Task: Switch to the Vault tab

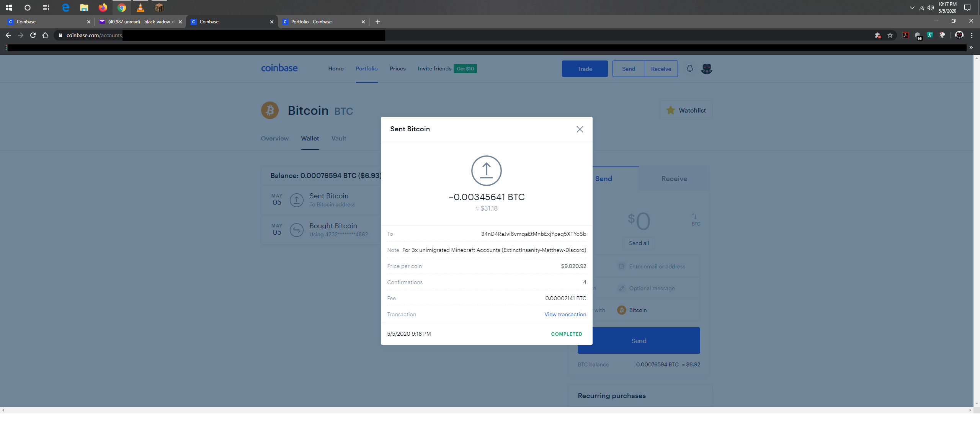Action: pyautogui.click(x=338, y=139)
